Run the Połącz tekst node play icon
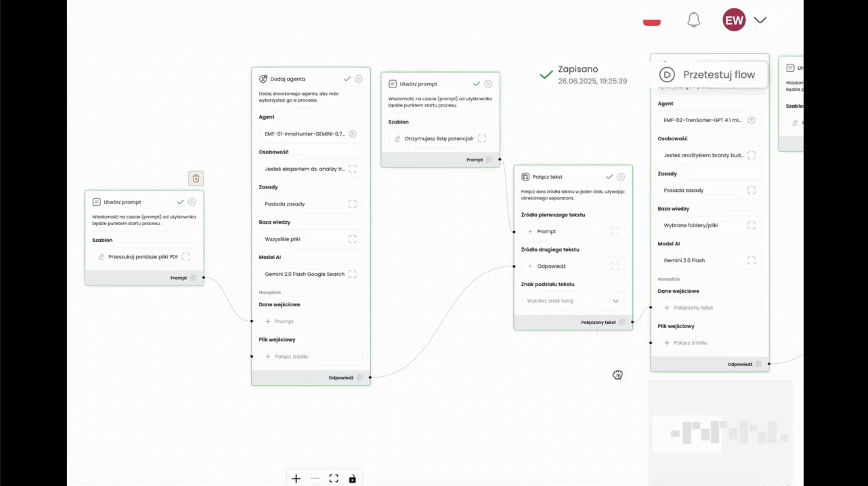This screenshot has height=486, width=868. pos(621,177)
